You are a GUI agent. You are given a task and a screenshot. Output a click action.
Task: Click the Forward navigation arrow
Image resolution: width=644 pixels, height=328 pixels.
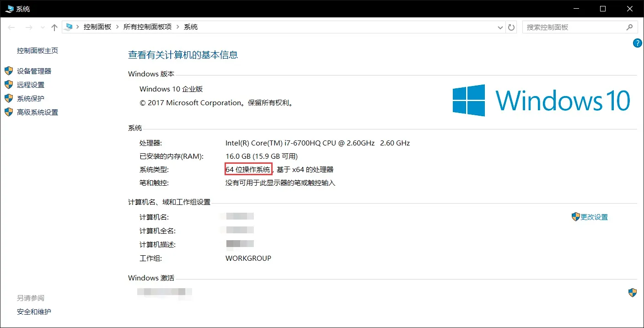coord(29,27)
